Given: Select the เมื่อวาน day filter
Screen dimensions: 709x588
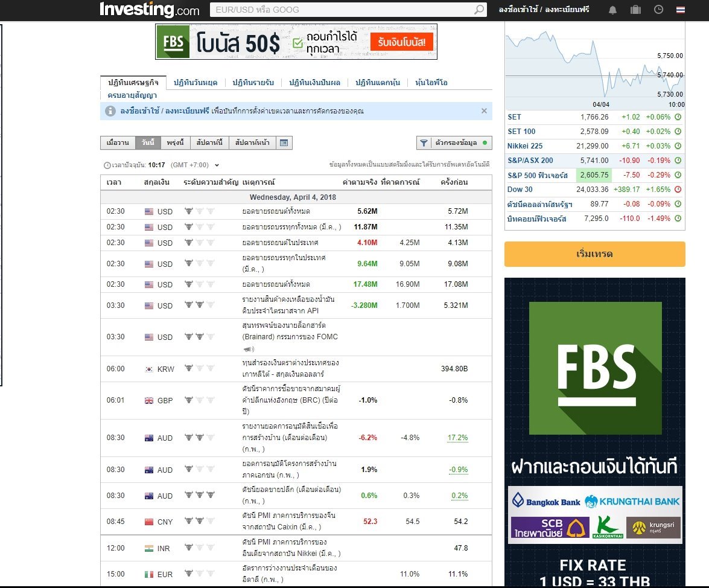Looking at the screenshot, I should pos(118,143).
